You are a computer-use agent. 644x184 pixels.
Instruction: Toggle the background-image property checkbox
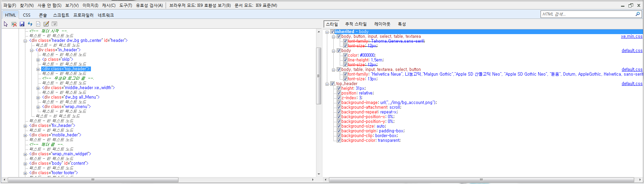click(x=339, y=103)
